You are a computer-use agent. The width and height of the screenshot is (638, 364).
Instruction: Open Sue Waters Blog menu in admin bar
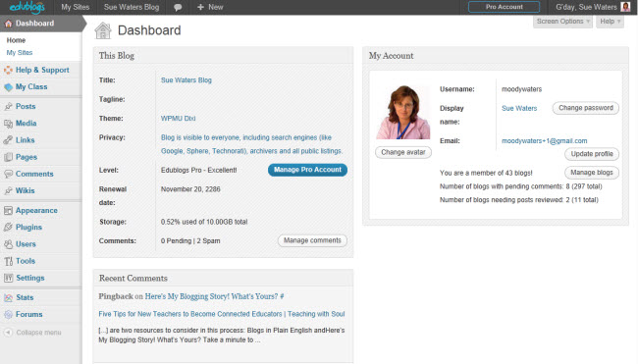point(132,7)
